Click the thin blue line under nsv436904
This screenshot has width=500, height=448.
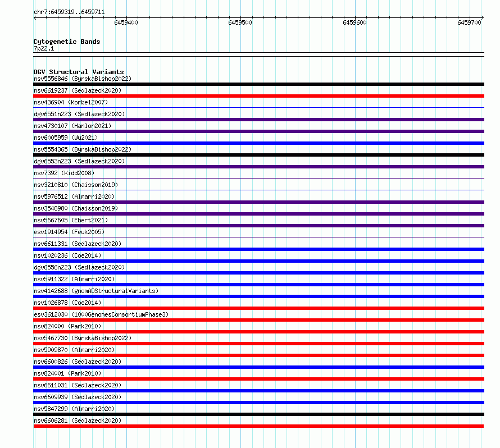point(258,108)
